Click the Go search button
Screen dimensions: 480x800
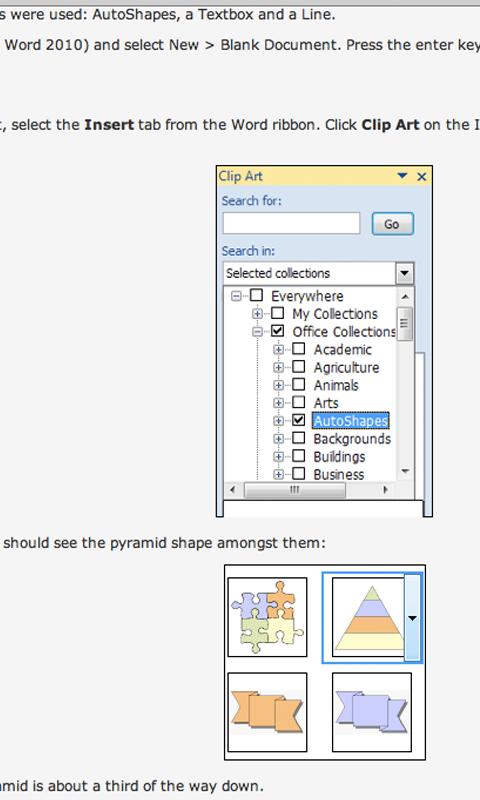[392, 224]
